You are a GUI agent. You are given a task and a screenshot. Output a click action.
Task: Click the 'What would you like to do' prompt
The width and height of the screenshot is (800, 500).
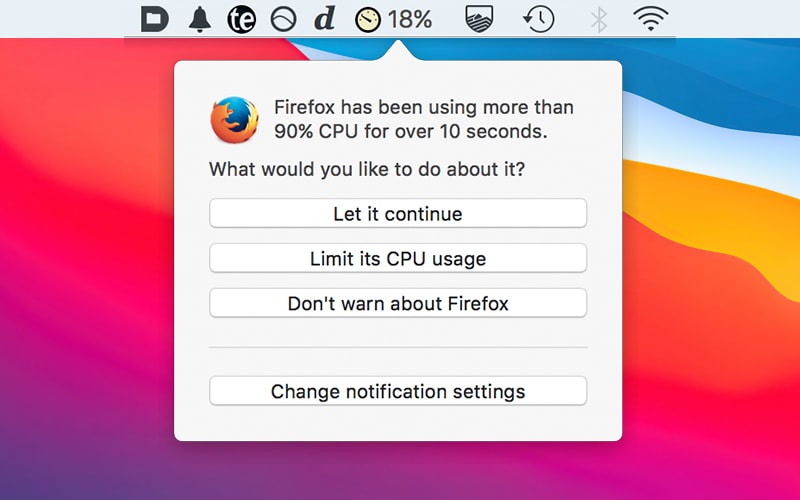point(367,169)
